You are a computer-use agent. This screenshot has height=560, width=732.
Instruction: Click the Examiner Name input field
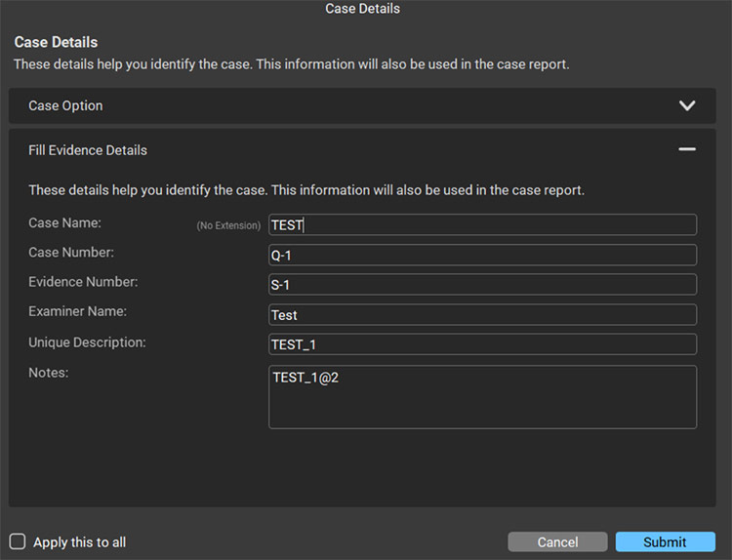[x=483, y=314]
